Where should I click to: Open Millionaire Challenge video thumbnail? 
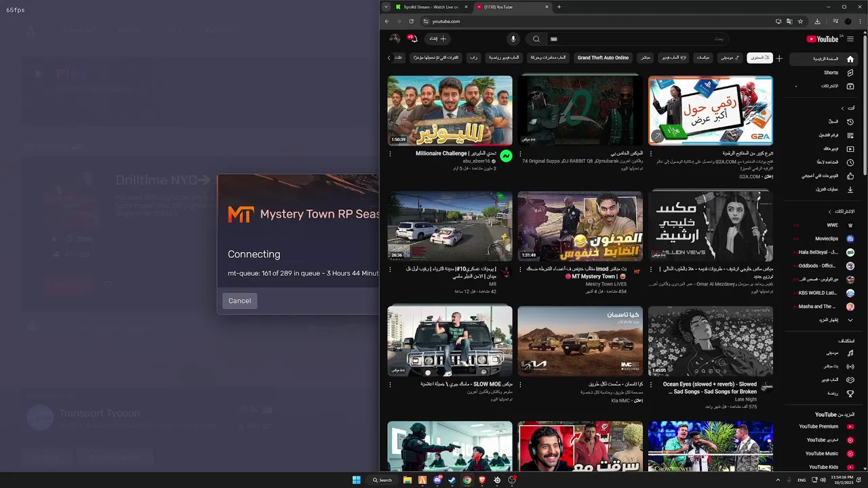coord(450,110)
